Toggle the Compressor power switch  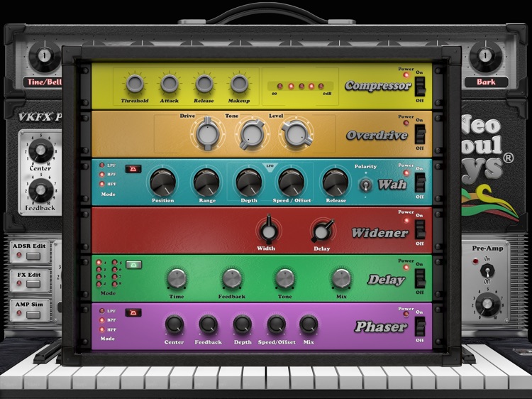420,86
